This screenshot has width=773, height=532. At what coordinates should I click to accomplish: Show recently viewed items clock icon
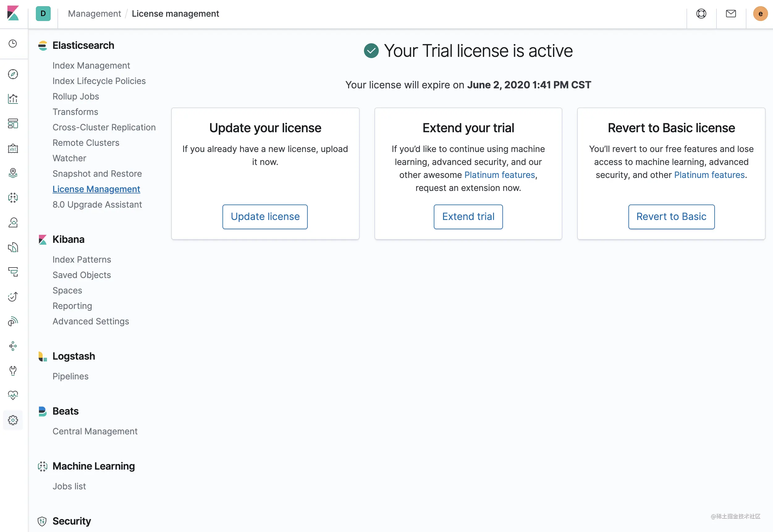coord(13,44)
